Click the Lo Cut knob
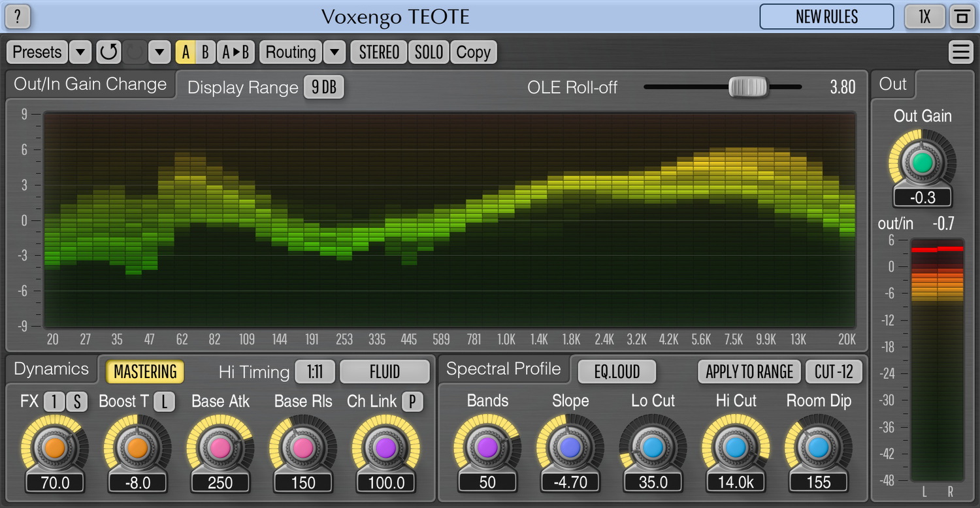 click(653, 448)
